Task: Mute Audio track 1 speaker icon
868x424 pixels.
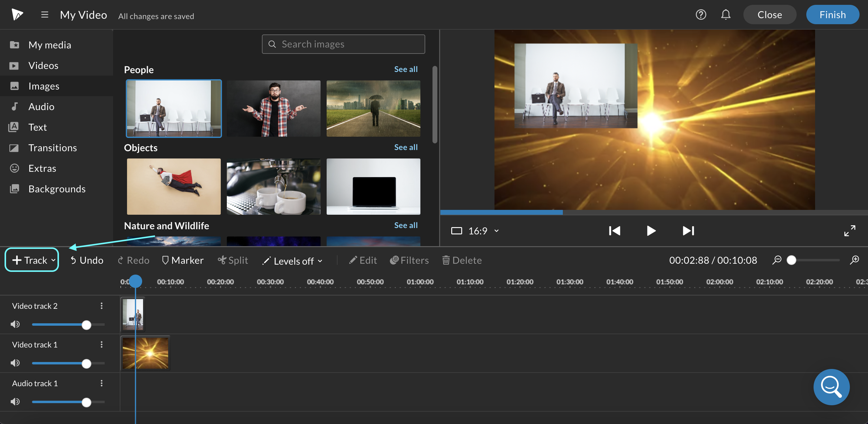Action: coord(15,402)
